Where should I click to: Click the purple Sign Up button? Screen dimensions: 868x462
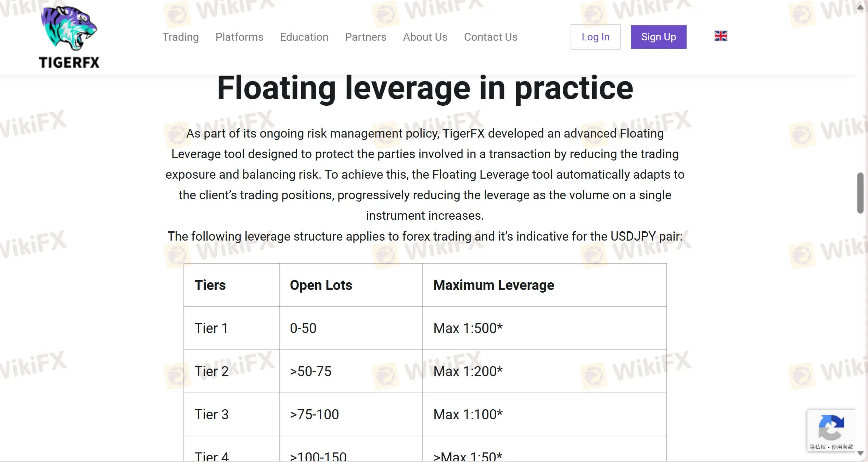(x=658, y=37)
